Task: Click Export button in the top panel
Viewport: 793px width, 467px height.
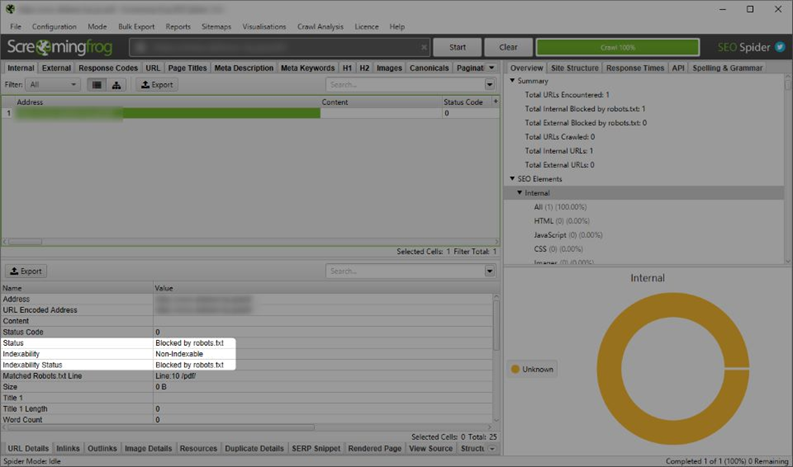Action: click(157, 85)
